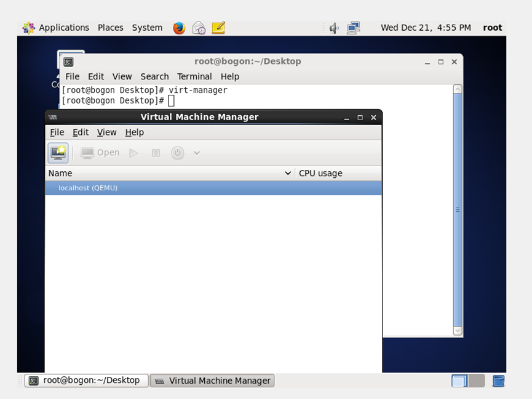Image resolution: width=532 pixels, height=399 pixels.
Task: Click the Shut down power icon
Action: (x=178, y=153)
